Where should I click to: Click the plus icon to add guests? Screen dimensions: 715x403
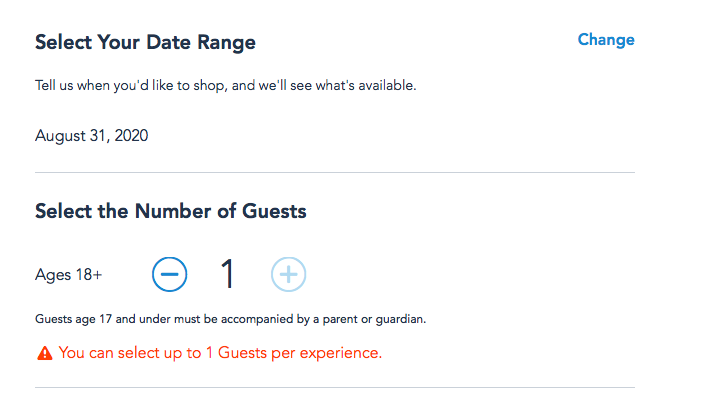[x=288, y=274]
